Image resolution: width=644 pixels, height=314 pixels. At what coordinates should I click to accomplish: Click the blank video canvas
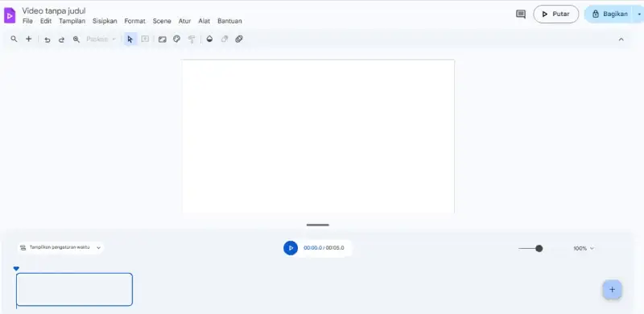[318, 136]
